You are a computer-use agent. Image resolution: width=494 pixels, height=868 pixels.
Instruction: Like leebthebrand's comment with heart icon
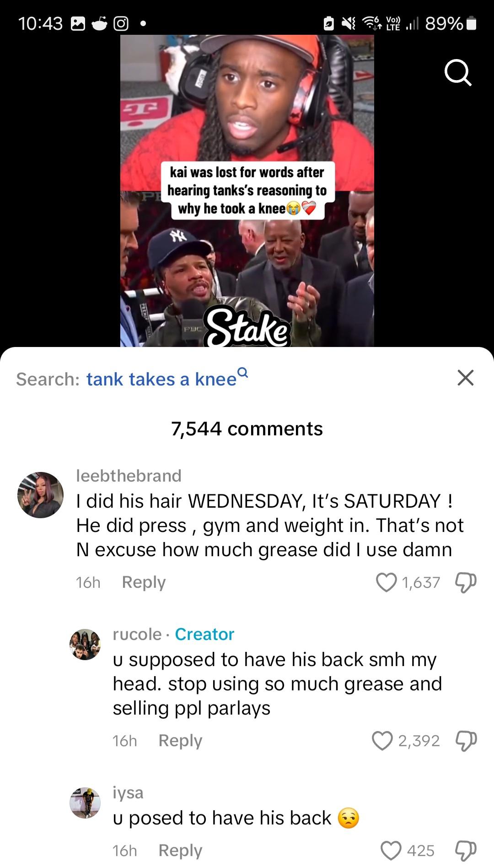[386, 582]
